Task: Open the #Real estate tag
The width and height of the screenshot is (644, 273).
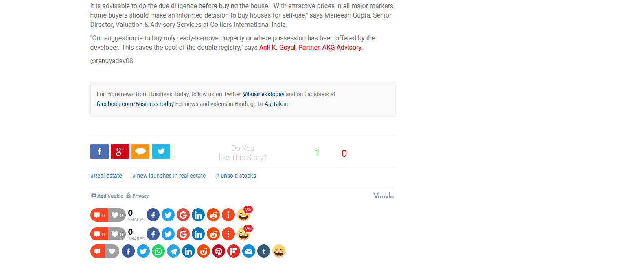Action: 106,176
